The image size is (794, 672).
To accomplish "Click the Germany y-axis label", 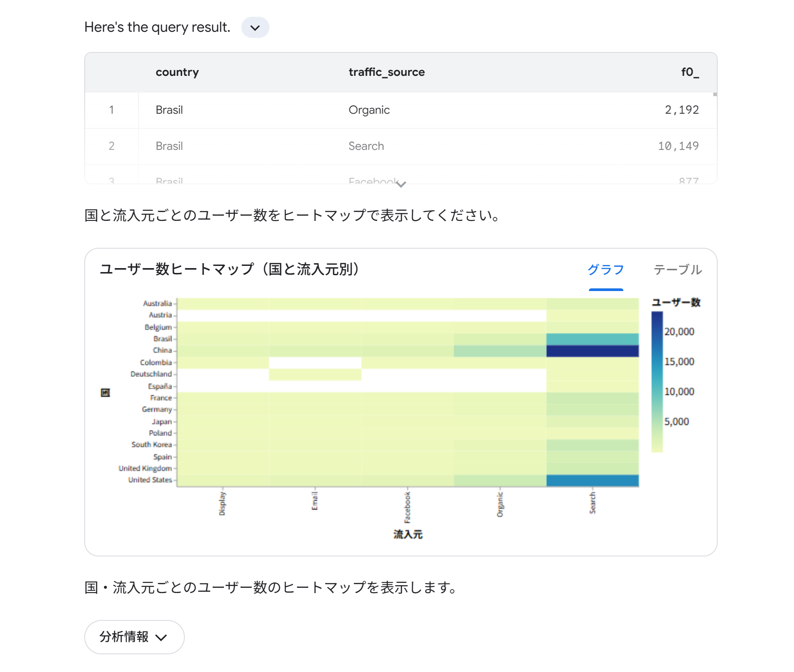I will pyautogui.click(x=157, y=409).
